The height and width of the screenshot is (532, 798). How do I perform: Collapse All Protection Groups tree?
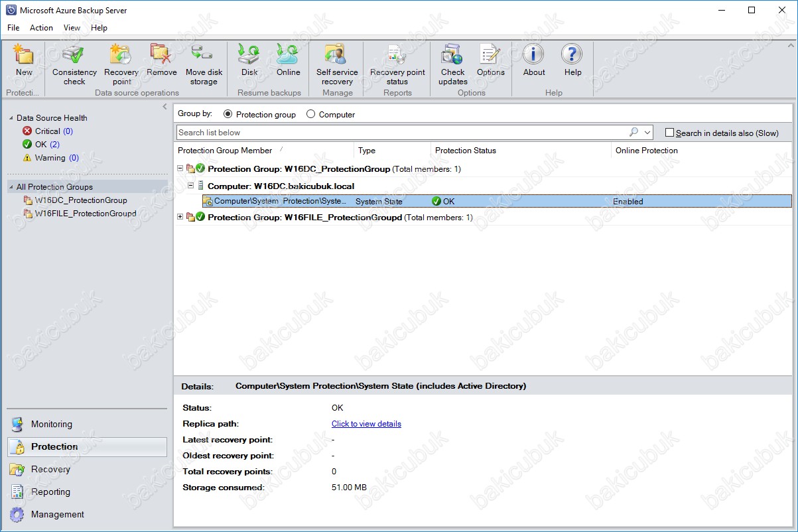(x=11, y=187)
